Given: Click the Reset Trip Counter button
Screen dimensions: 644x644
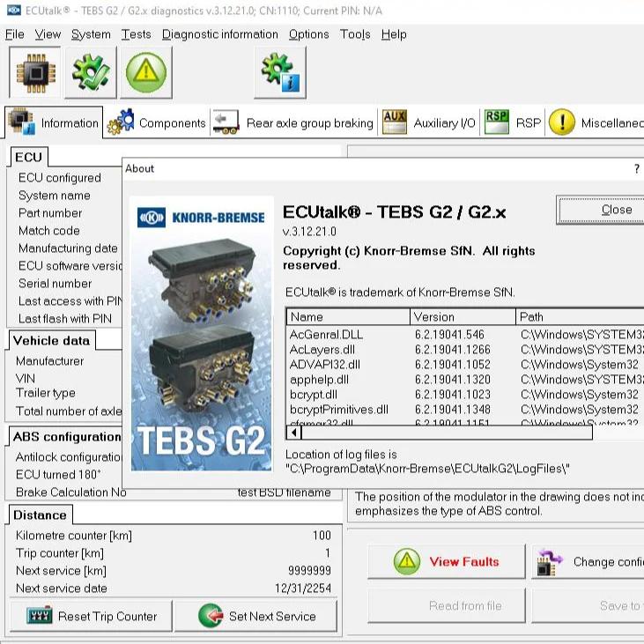Looking at the screenshot, I should [91, 616].
